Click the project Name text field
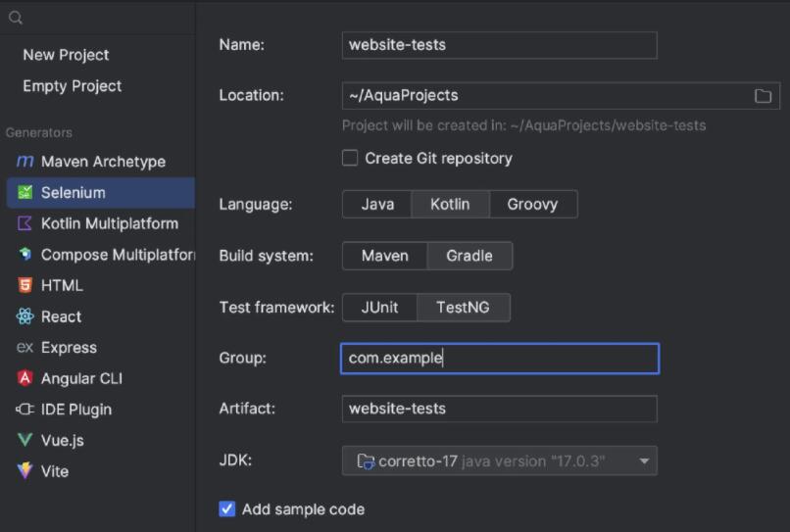This screenshot has height=532, width=790. click(499, 45)
